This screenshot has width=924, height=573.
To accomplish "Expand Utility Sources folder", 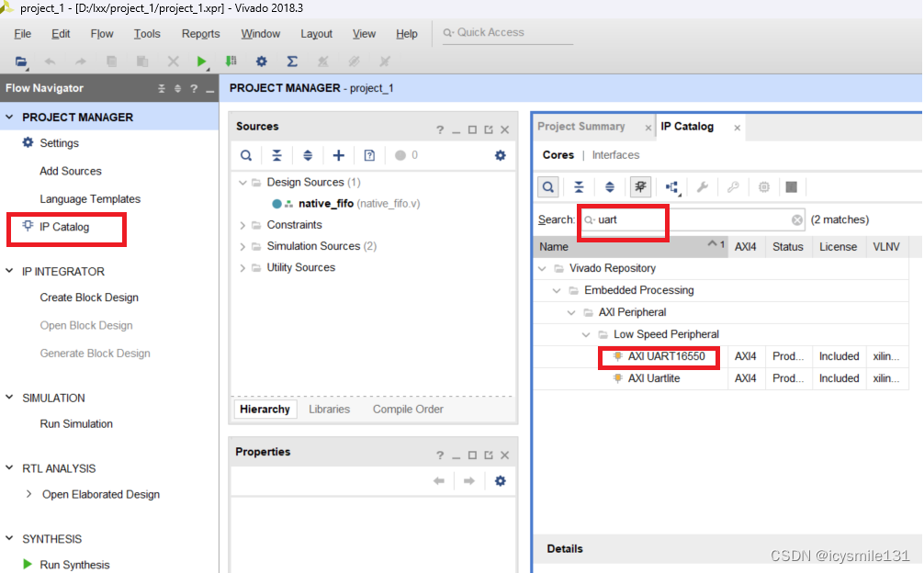I will [x=242, y=267].
